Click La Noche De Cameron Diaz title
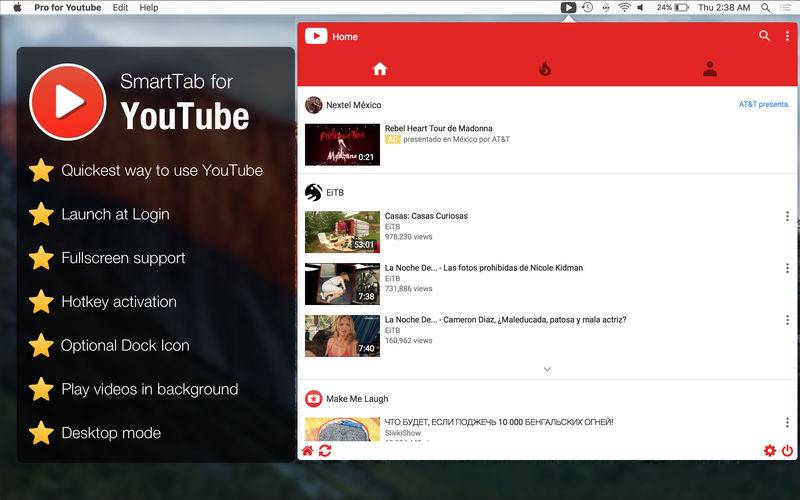 (x=505, y=319)
